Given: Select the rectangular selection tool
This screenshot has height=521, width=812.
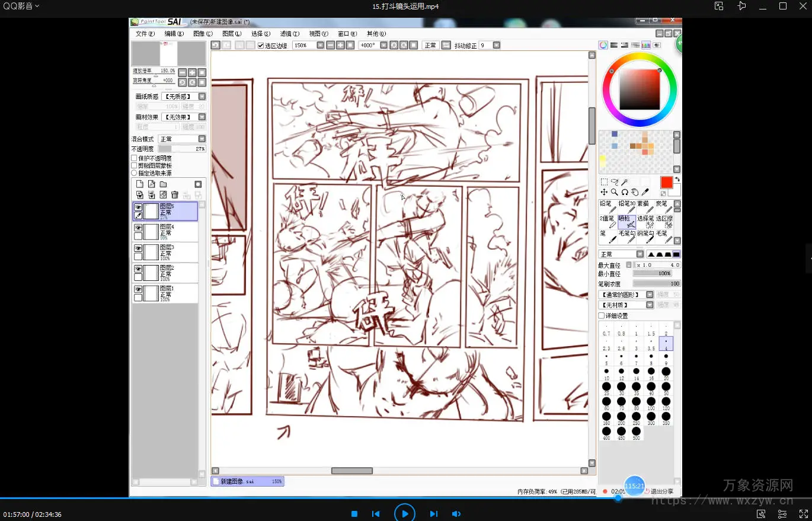Looking at the screenshot, I should (x=604, y=182).
